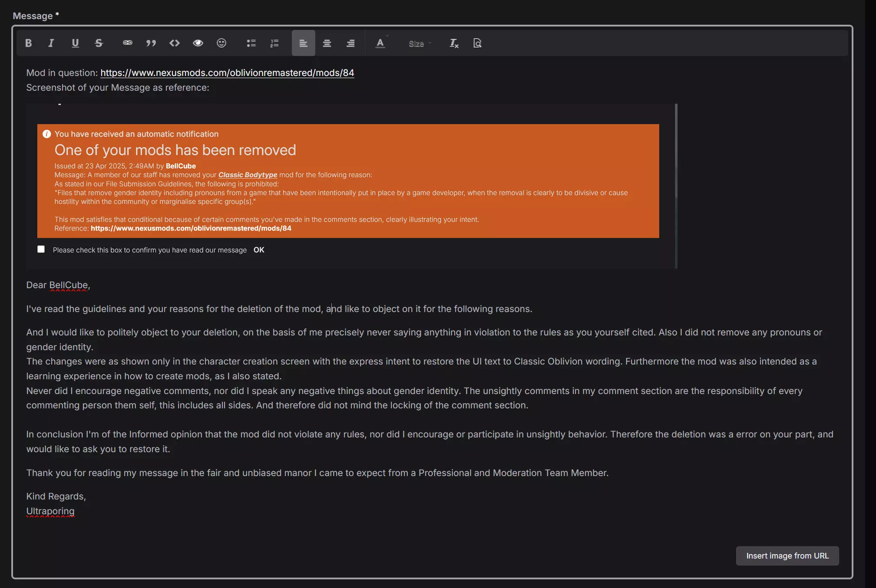Viewport: 876px width, 588px height.
Task: Insert a code block
Action: click(x=175, y=43)
